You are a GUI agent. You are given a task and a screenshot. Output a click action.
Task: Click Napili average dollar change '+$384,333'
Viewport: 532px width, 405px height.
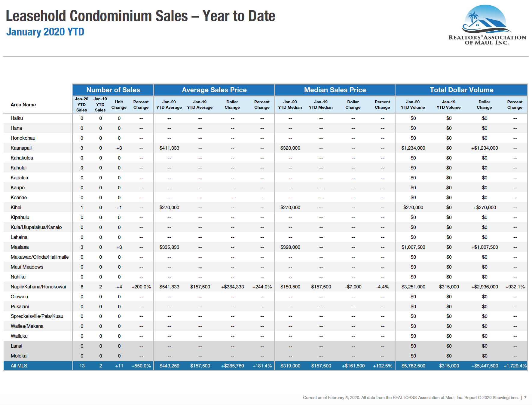pos(232,287)
